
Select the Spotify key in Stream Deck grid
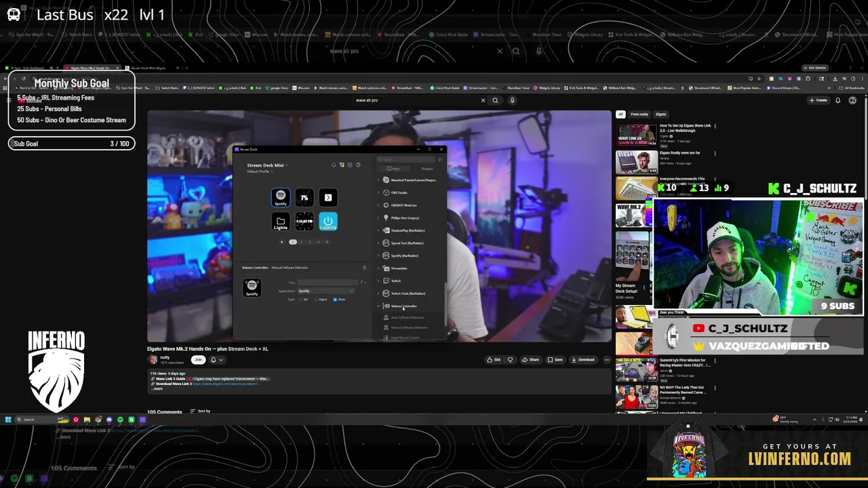click(x=281, y=197)
